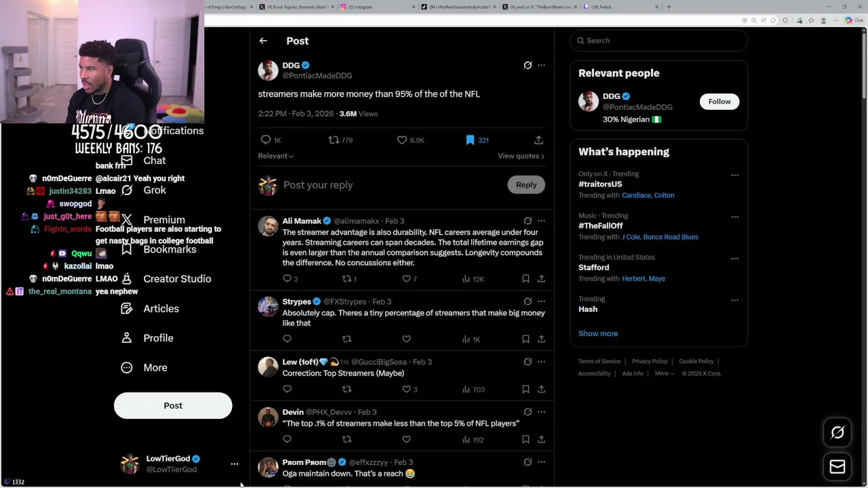868x488 pixels.
Task: Repost Lew (1of1)'s comment
Action: (x=347, y=389)
